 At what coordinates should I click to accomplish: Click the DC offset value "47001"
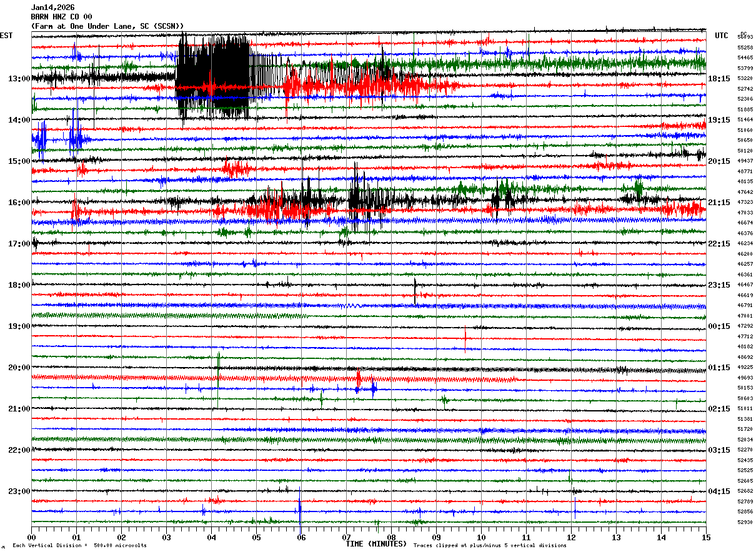click(x=745, y=316)
